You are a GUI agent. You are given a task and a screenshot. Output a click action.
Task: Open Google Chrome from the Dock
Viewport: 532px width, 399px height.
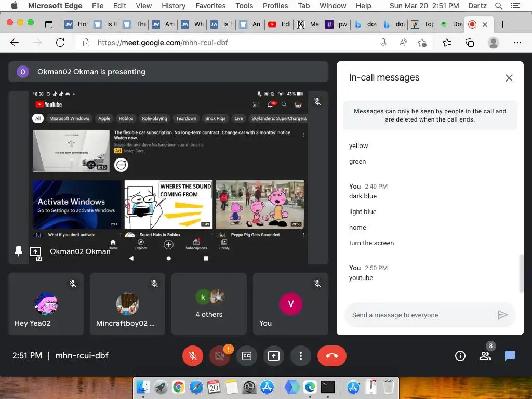point(179,387)
